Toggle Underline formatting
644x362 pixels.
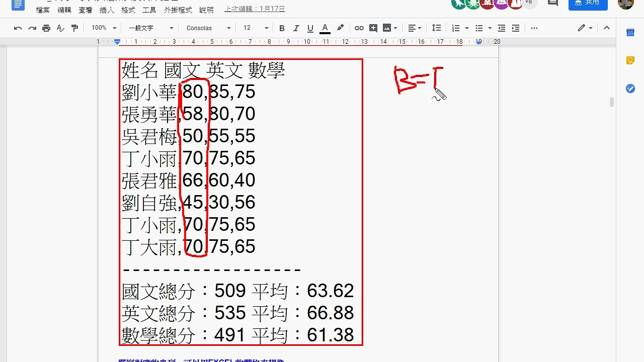pyautogui.click(x=310, y=28)
